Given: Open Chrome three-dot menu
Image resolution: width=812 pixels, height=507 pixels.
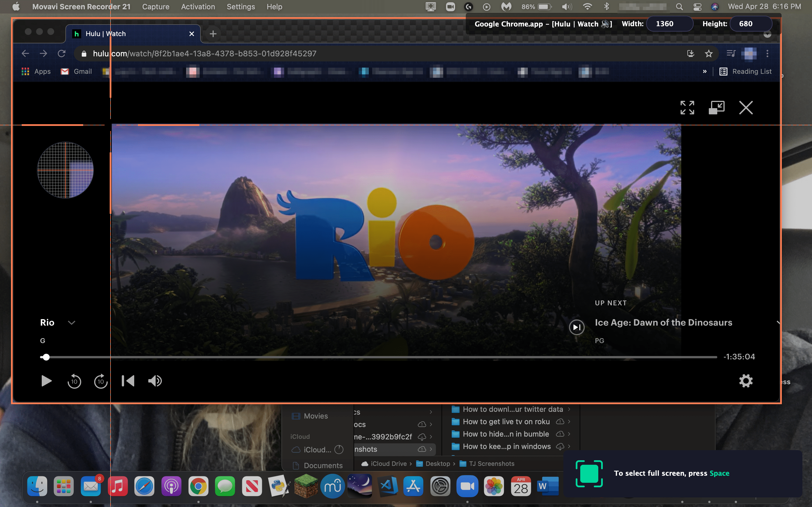Looking at the screenshot, I should point(767,54).
